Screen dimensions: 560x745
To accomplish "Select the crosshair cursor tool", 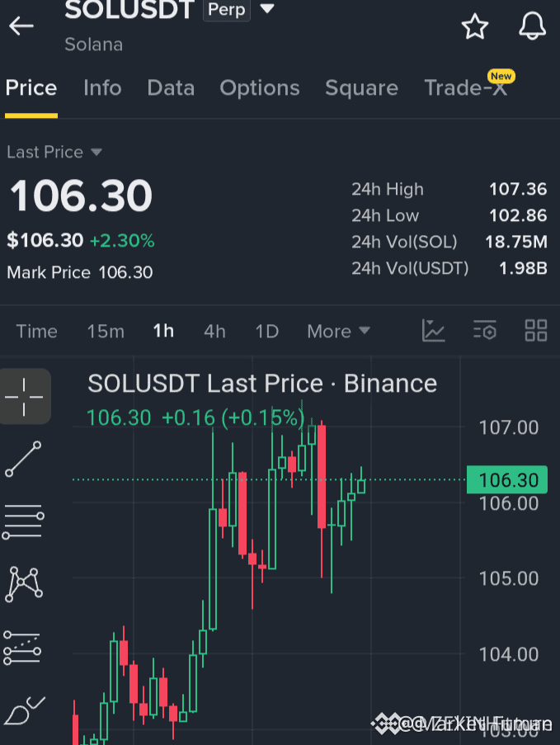I will click(25, 397).
